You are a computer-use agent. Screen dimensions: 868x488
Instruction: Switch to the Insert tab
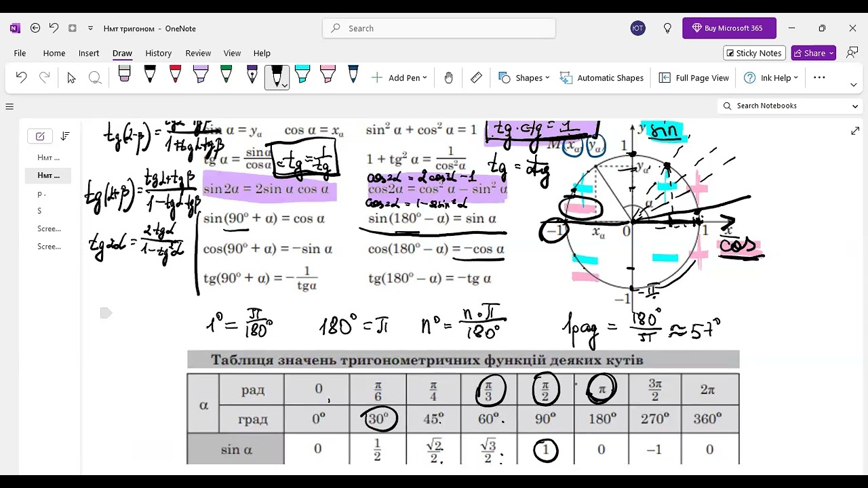click(89, 53)
